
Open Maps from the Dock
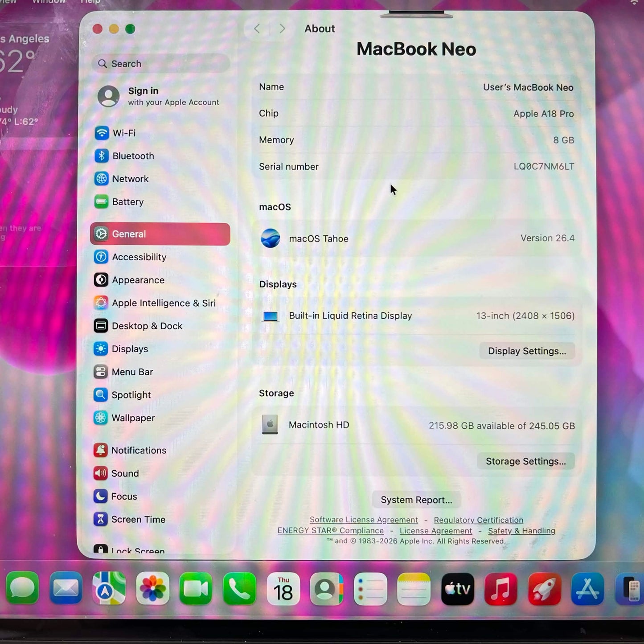point(109,588)
